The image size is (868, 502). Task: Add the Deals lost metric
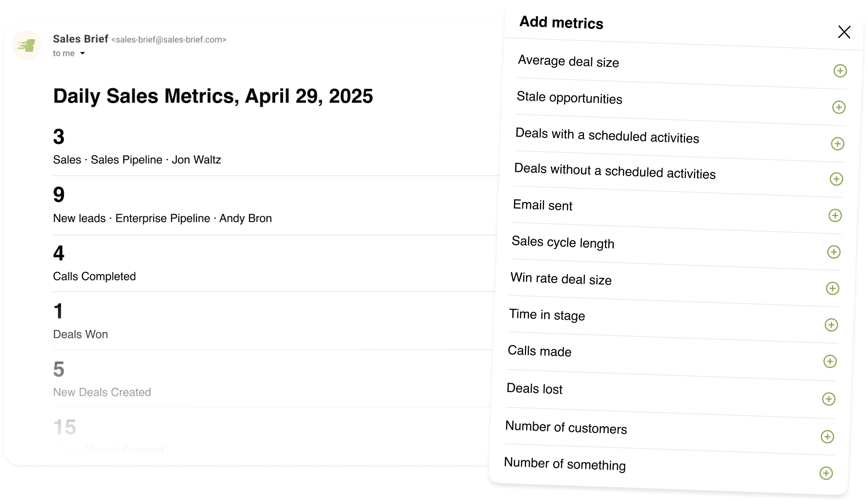(829, 399)
